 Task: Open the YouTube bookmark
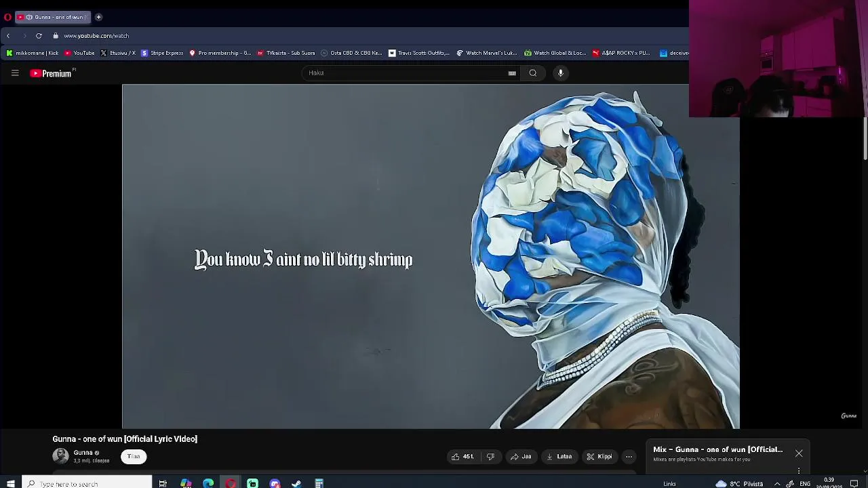click(x=79, y=53)
